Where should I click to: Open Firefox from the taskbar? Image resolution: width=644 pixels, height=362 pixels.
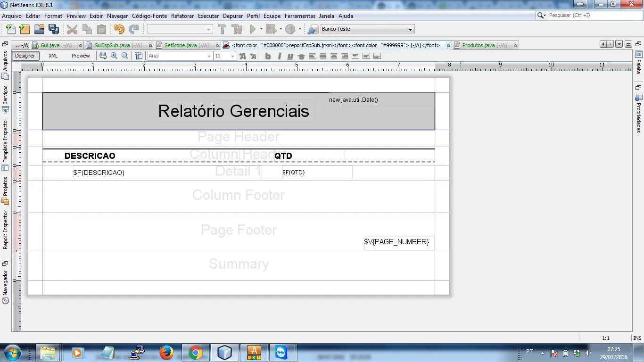(x=166, y=353)
